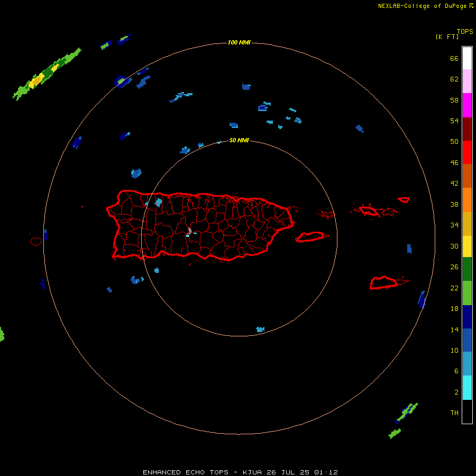Click the light blue legend swatch
Viewport: 476px width, 476px height.
coord(467,364)
